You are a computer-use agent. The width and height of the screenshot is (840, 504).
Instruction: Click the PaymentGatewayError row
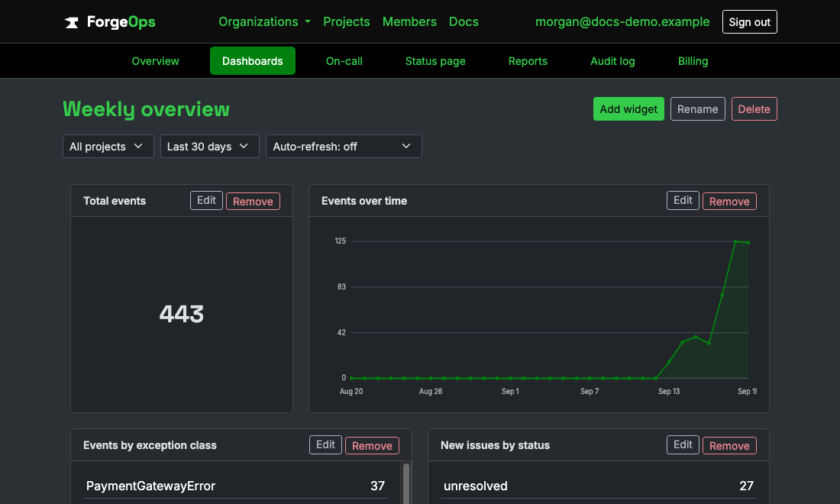pyautogui.click(x=235, y=486)
